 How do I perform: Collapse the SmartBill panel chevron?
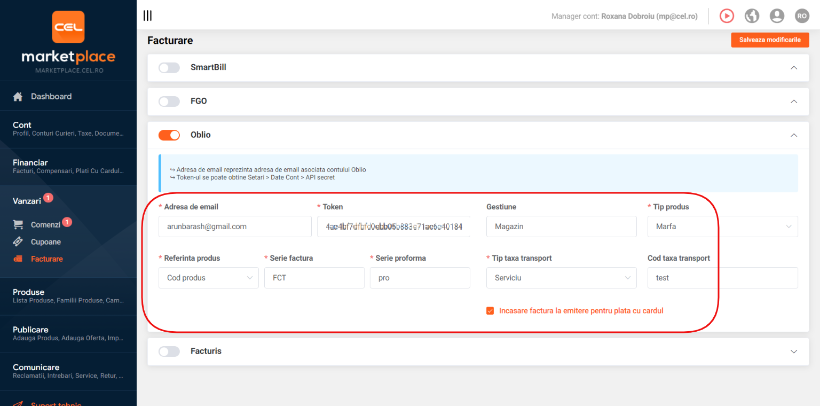click(x=793, y=68)
